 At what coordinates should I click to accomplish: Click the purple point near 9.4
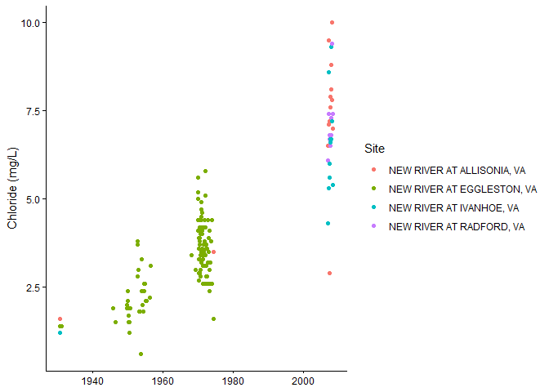tap(333, 44)
